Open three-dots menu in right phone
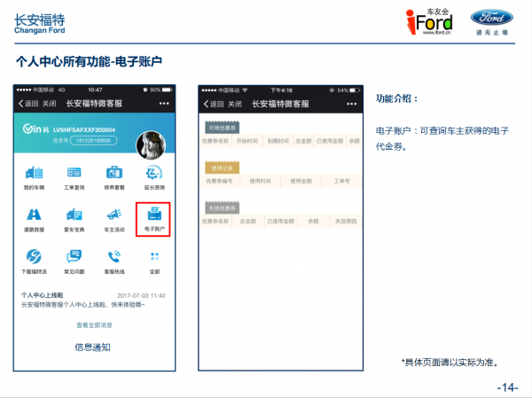 tap(352, 104)
